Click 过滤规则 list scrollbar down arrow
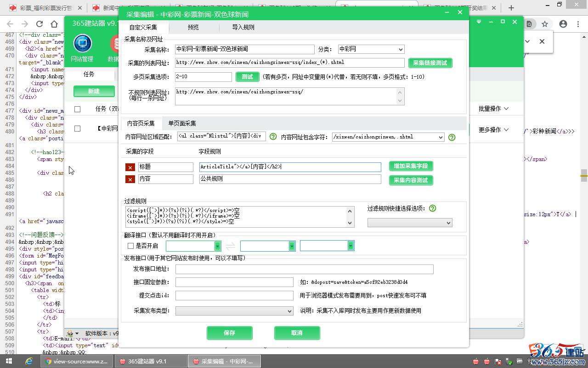 351,223
